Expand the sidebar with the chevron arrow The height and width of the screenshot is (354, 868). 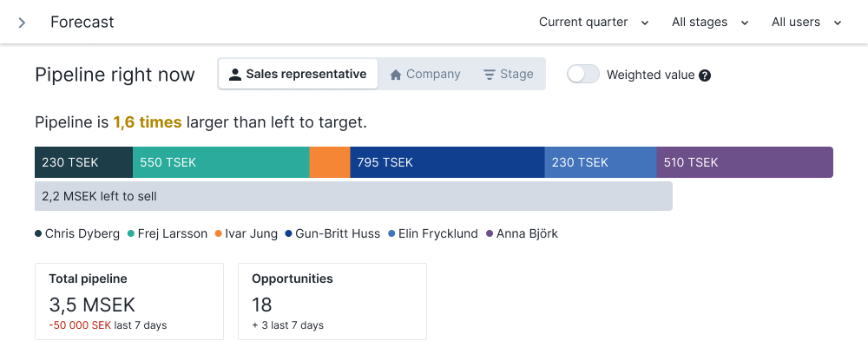(x=22, y=23)
